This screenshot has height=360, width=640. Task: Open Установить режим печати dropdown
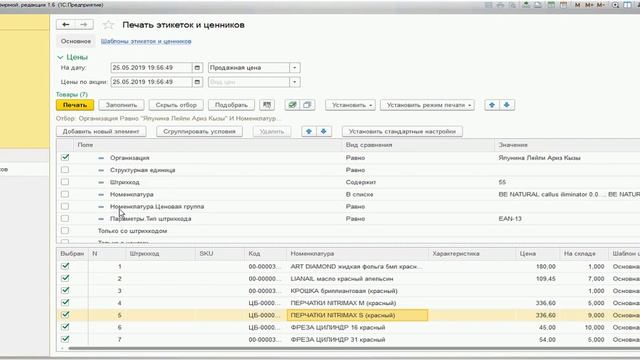click(x=427, y=105)
